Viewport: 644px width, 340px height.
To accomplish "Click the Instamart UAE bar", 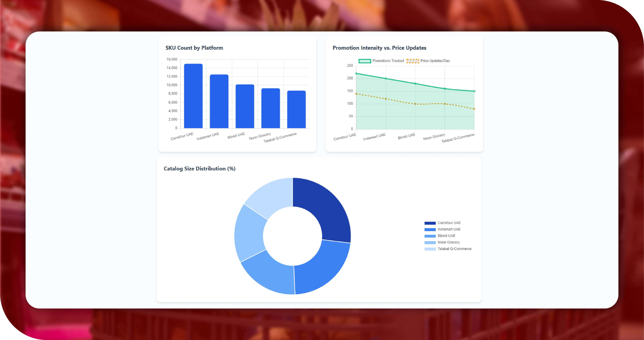I will click(x=219, y=101).
